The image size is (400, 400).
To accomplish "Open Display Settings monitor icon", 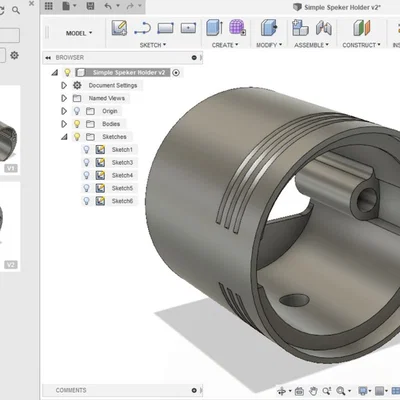I will (x=362, y=391).
